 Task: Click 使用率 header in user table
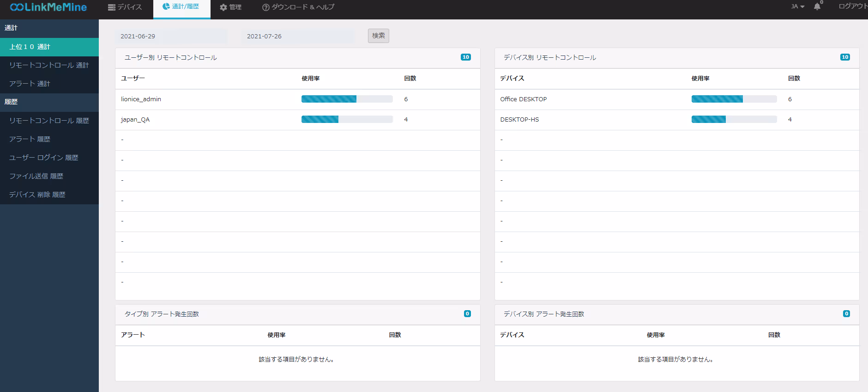coord(311,79)
